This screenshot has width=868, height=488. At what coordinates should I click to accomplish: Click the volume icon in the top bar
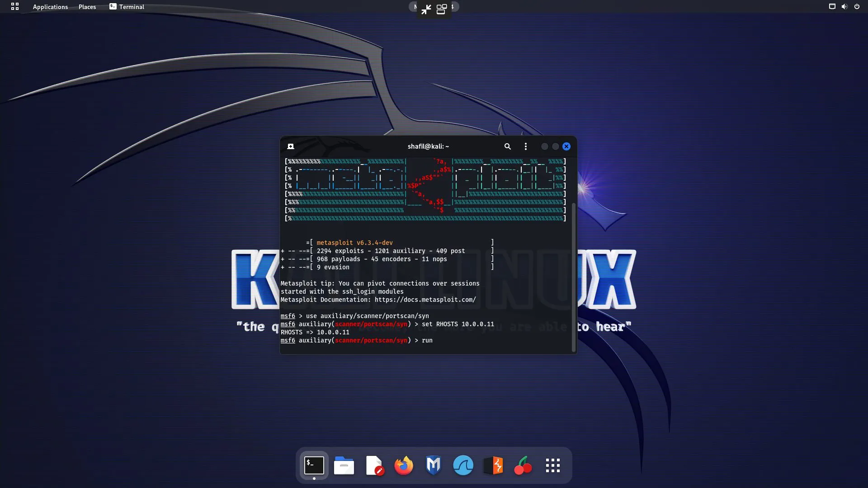844,6
